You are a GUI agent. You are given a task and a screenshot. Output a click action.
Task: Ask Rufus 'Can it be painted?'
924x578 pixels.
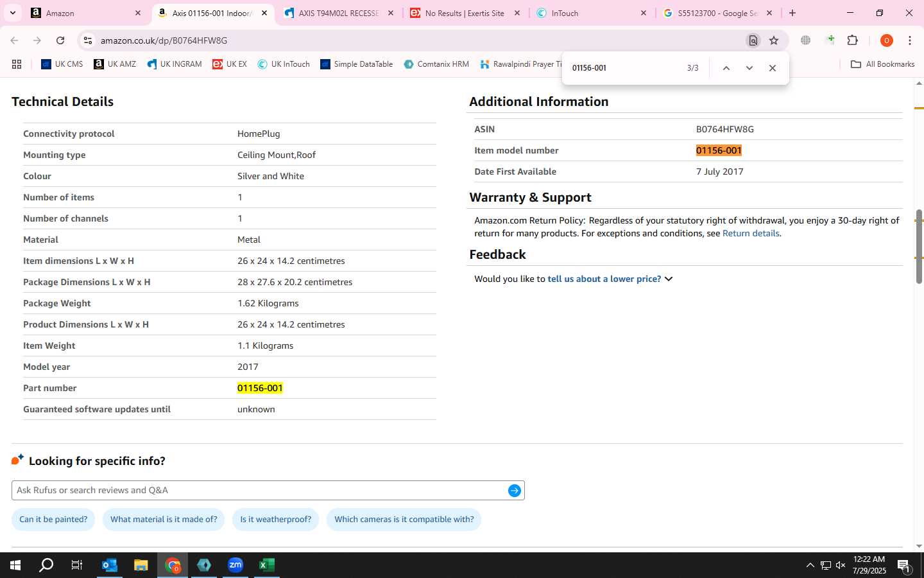coord(53,520)
